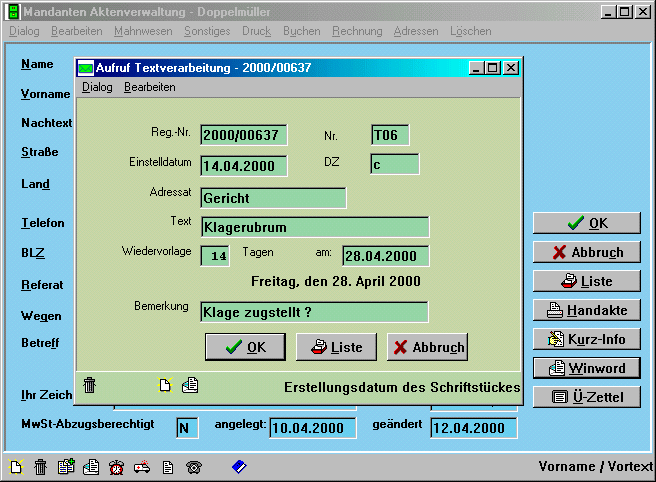Viewport: 656px width, 482px height.
Task: Click the Straße label in main window
Action: click(x=40, y=152)
